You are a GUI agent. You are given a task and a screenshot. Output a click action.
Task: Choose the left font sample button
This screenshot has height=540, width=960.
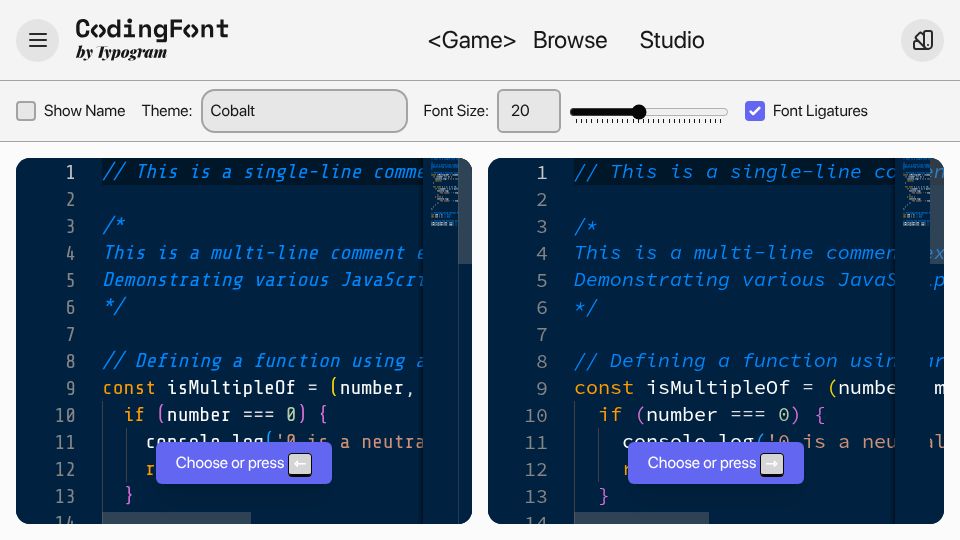pos(244,463)
